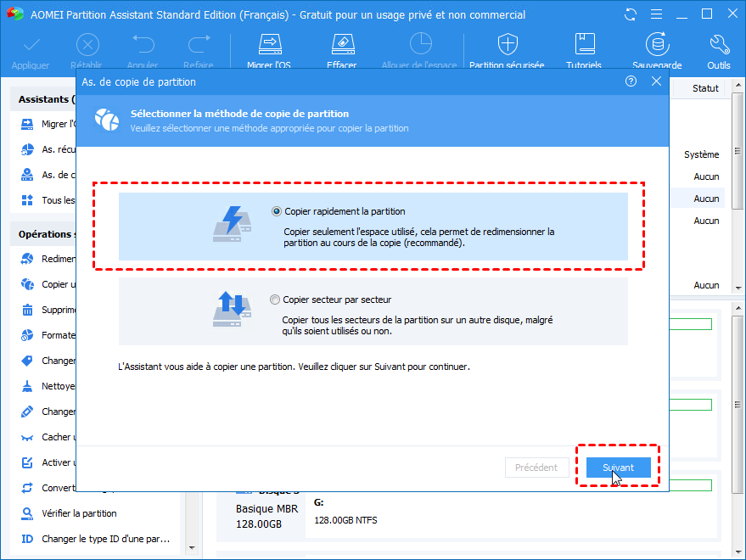Click partition list scroll down arrow
The height and width of the screenshot is (560, 746).
point(738,288)
